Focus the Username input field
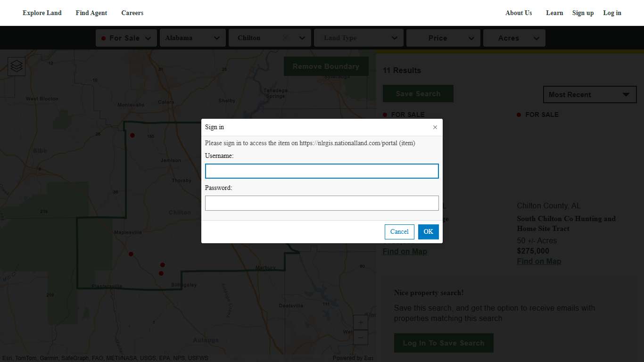This screenshot has width=644, height=362. click(322, 171)
